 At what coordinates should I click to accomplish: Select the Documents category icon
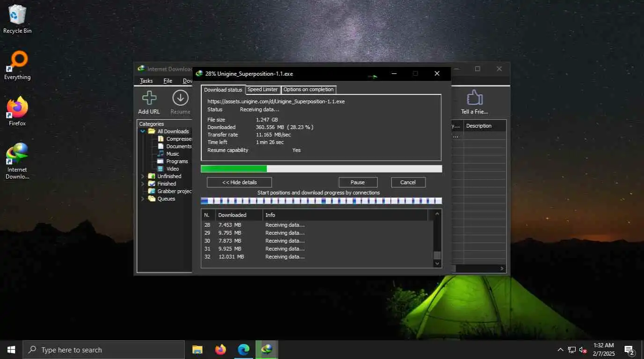click(161, 146)
